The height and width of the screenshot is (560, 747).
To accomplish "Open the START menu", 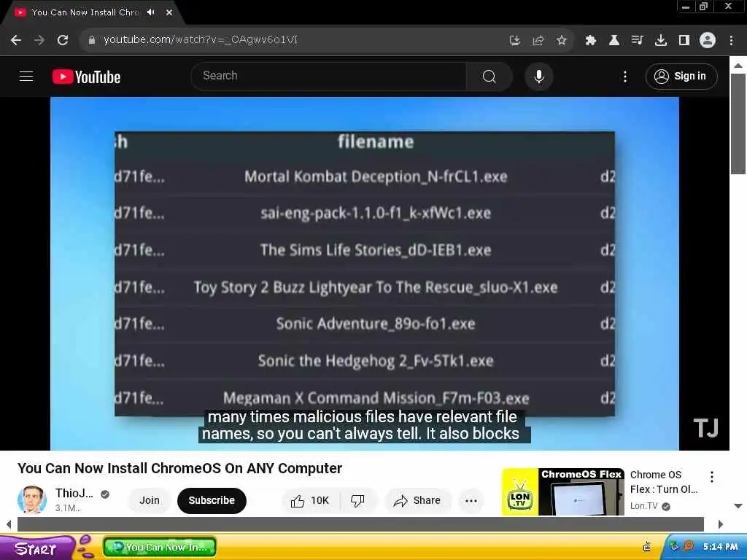I will coord(36,548).
